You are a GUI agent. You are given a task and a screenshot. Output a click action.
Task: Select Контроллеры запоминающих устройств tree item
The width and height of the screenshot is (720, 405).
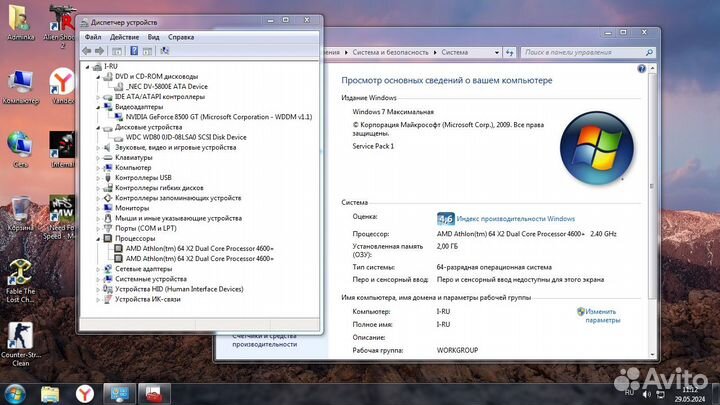point(178,198)
